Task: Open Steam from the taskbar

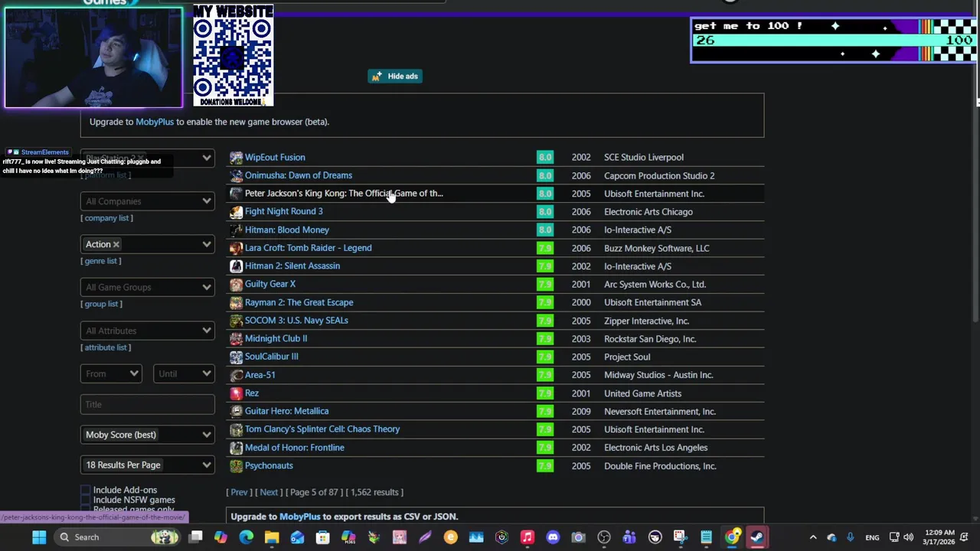Action: point(757,537)
